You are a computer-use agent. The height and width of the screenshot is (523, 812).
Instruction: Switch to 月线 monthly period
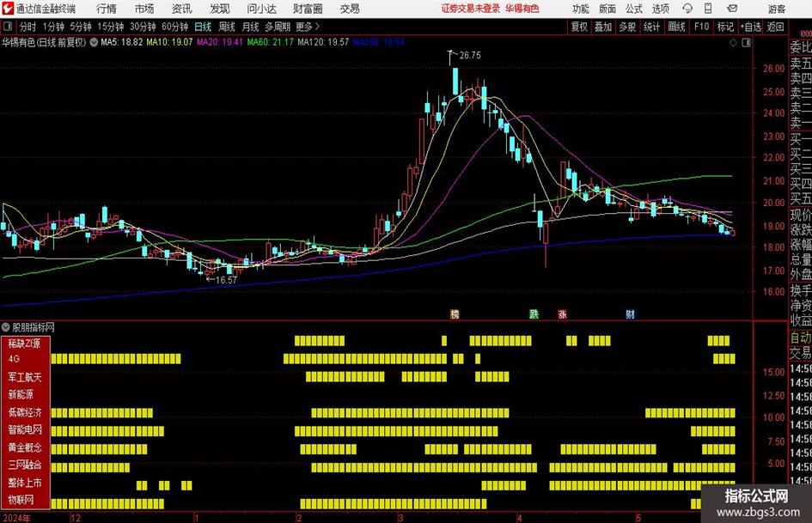[x=250, y=27]
